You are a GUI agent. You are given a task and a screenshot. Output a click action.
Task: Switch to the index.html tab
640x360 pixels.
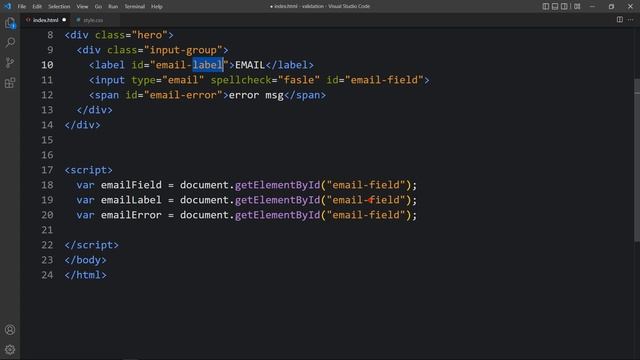45,20
